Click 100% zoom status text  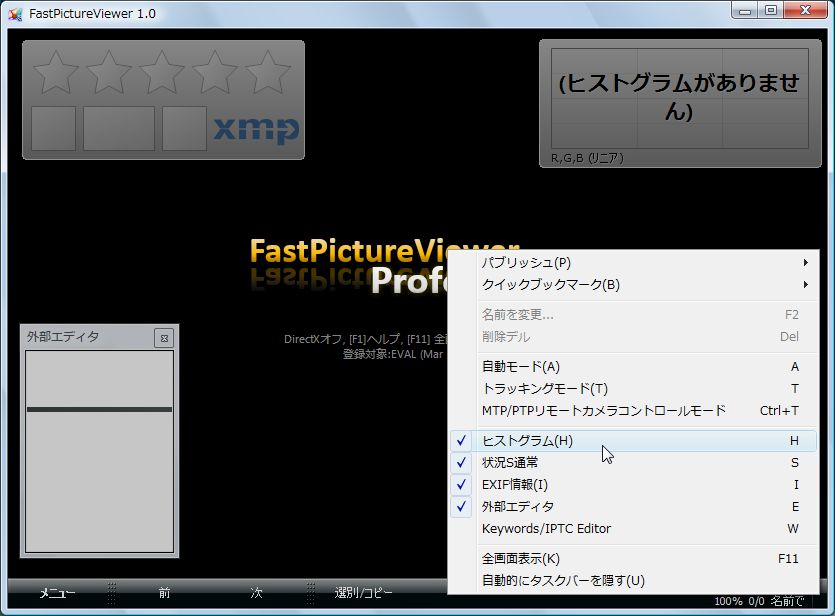point(727,601)
